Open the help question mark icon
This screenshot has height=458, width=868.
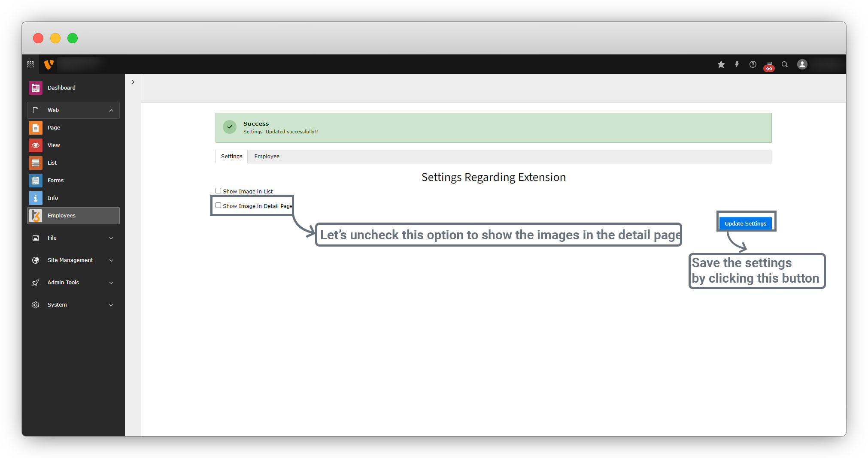click(x=753, y=64)
